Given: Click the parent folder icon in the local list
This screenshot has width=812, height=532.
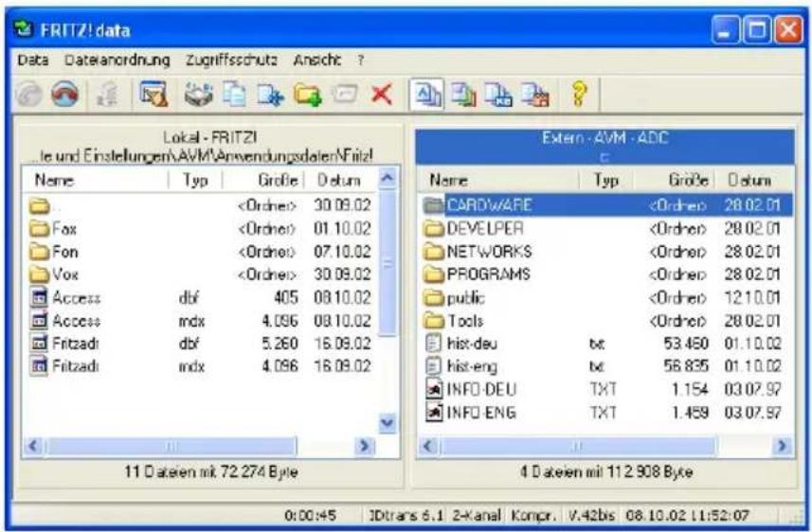Looking at the screenshot, I should click(x=40, y=206).
